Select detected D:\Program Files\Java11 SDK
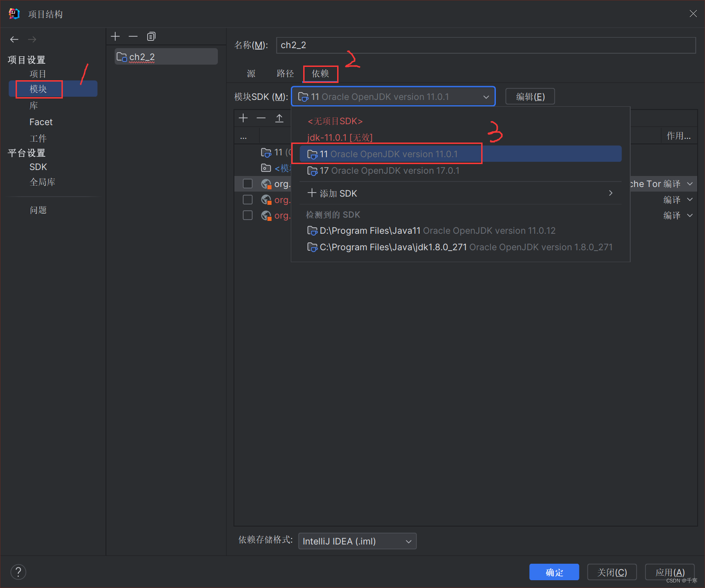This screenshot has height=588, width=705. tap(461, 231)
